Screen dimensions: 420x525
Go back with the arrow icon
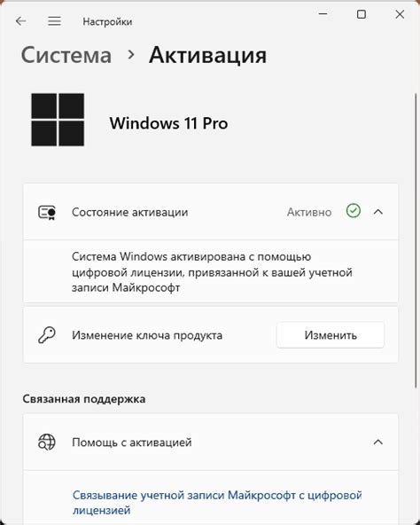click(20, 21)
